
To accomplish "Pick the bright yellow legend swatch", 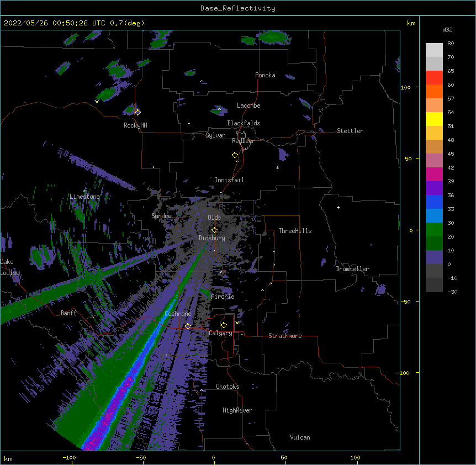I will click(434, 119).
